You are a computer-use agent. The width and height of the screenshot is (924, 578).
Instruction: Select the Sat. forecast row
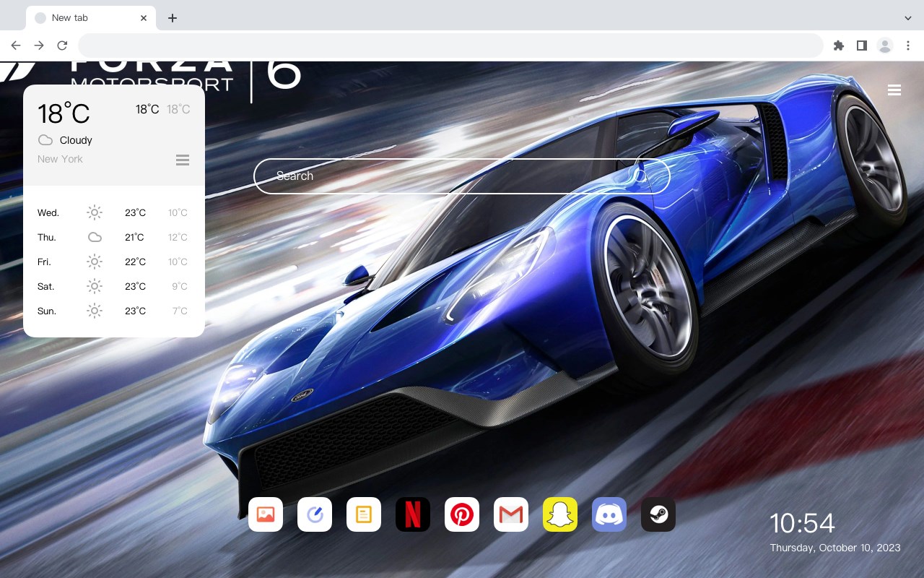pyautogui.click(x=114, y=286)
